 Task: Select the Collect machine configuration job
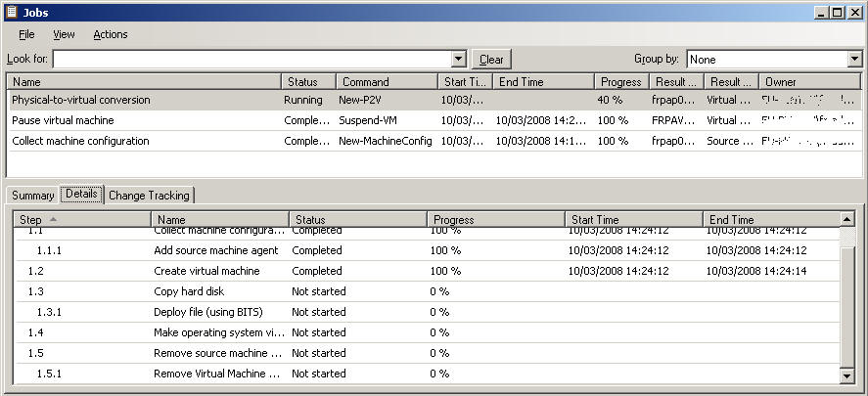(x=434, y=141)
